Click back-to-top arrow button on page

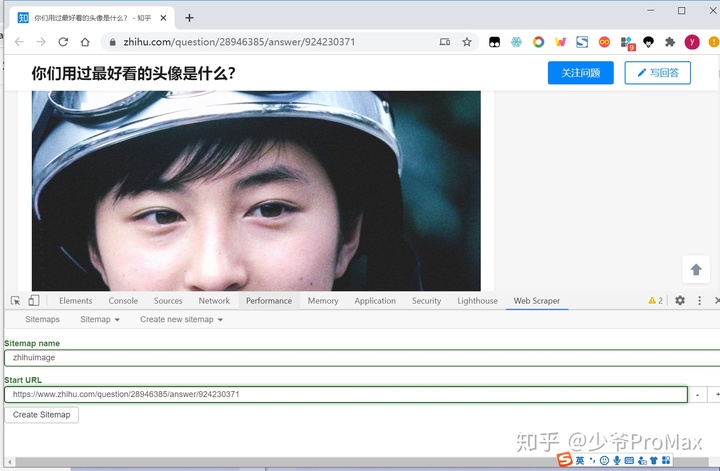tap(696, 269)
